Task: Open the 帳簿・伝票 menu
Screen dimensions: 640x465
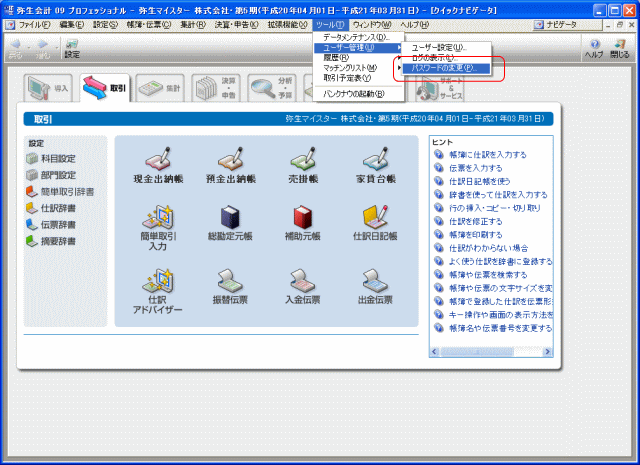Action: point(149,25)
